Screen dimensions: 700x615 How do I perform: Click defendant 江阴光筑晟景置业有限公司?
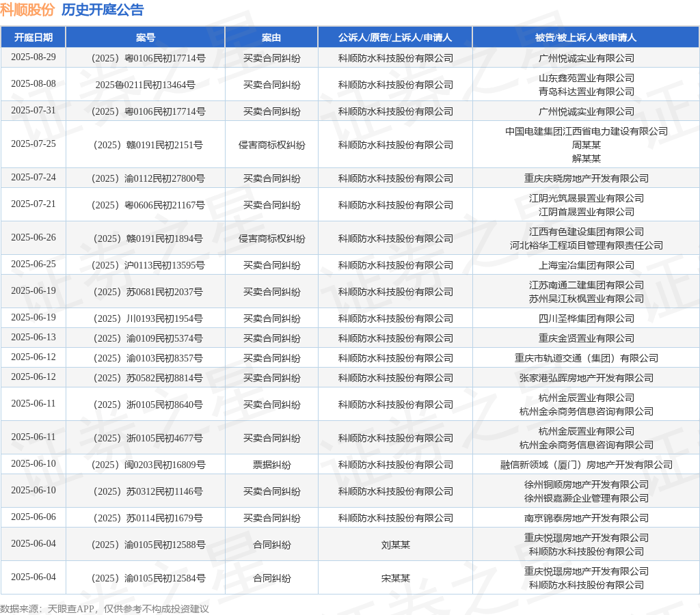click(586, 198)
